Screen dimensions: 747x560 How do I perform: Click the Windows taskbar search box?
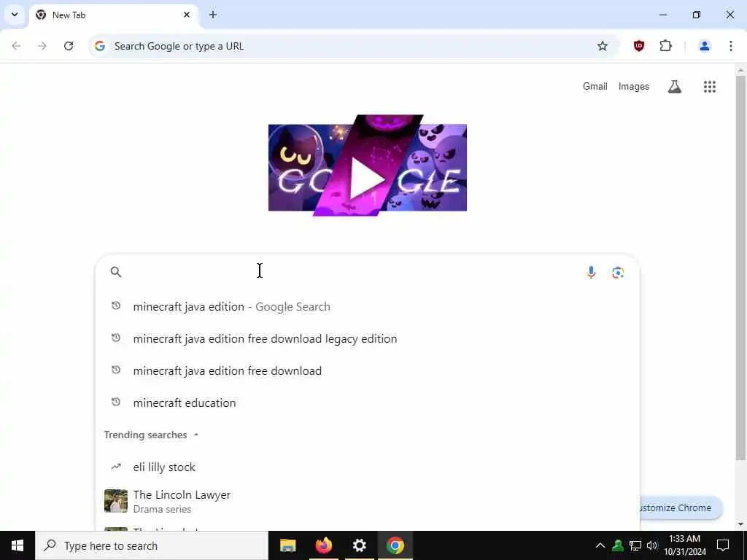click(152, 545)
